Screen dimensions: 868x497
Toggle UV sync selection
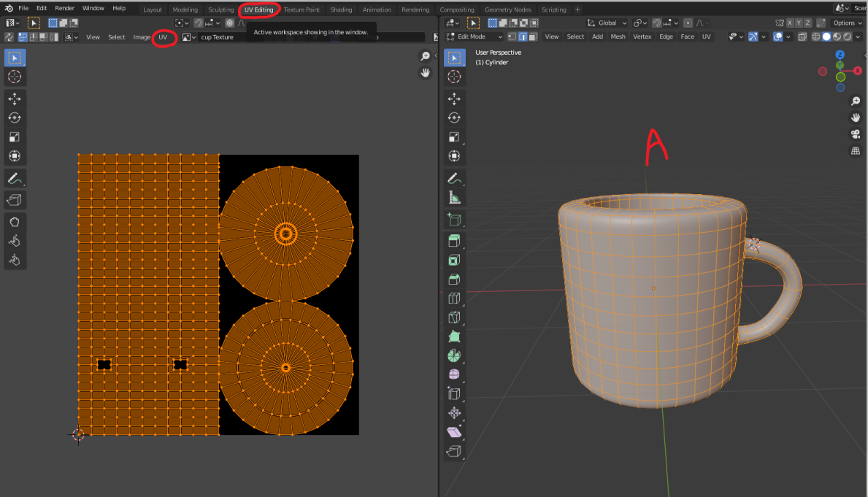click(9, 36)
